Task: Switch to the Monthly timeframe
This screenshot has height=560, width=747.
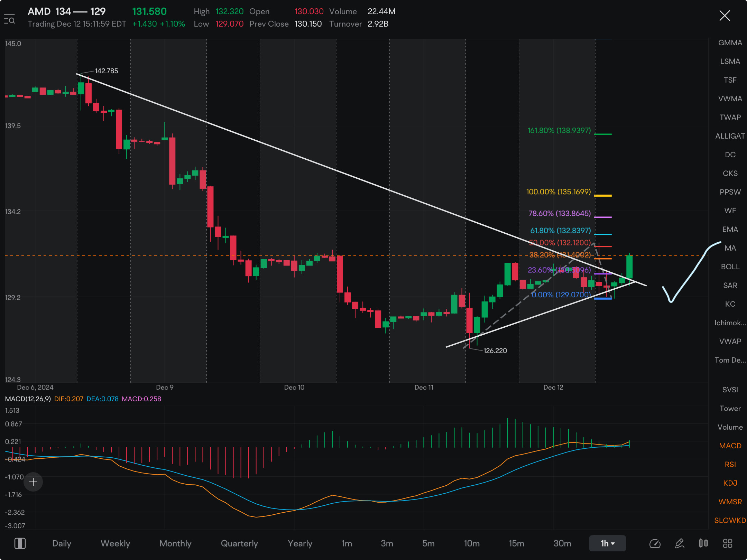Action: [175, 543]
